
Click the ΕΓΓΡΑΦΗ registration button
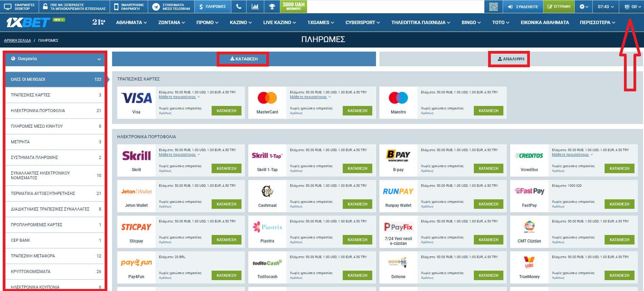[x=559, y=6]
